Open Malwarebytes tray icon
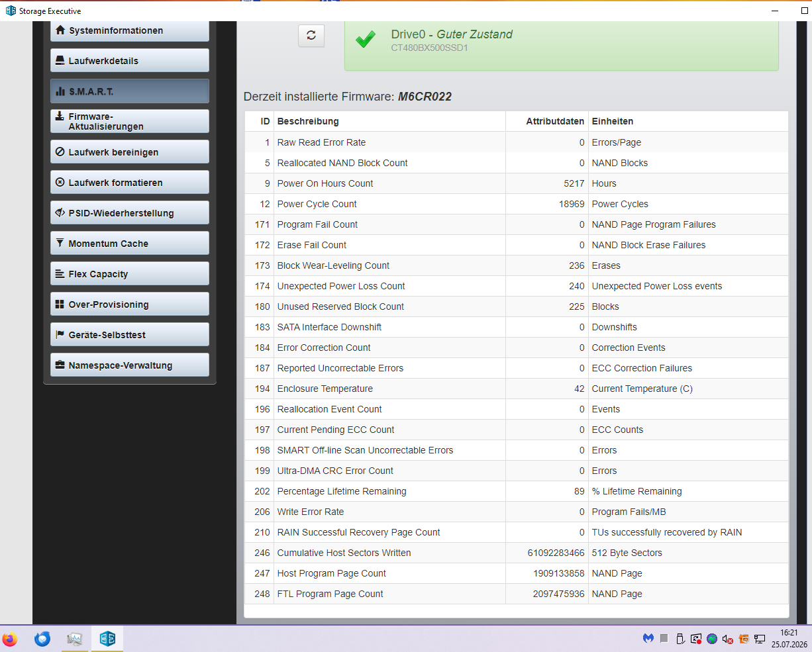Image resolution: width=812 pixels, height=652 pixels. point(648,639)
